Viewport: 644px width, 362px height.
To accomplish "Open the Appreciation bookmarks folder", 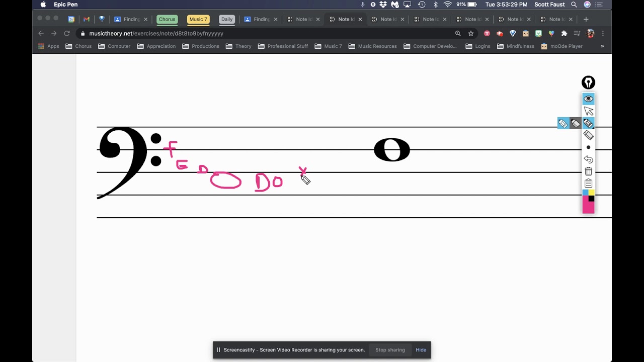I will point(156,46).
